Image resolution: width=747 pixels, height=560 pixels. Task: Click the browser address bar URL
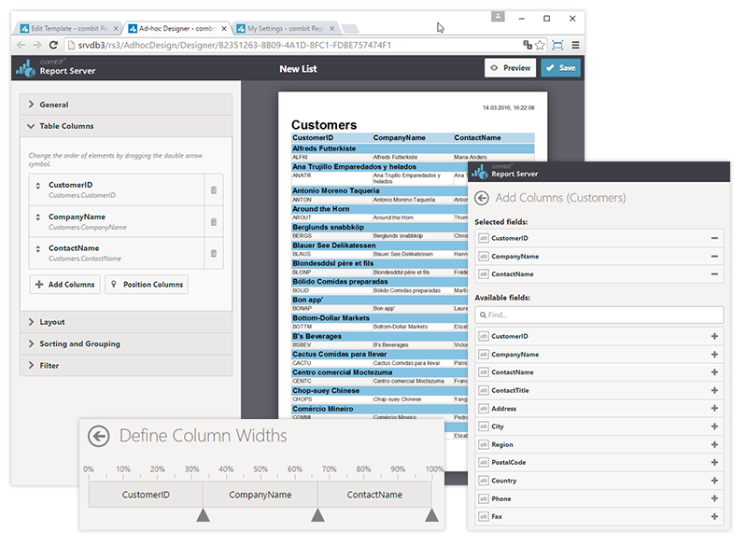coord(235,45)
